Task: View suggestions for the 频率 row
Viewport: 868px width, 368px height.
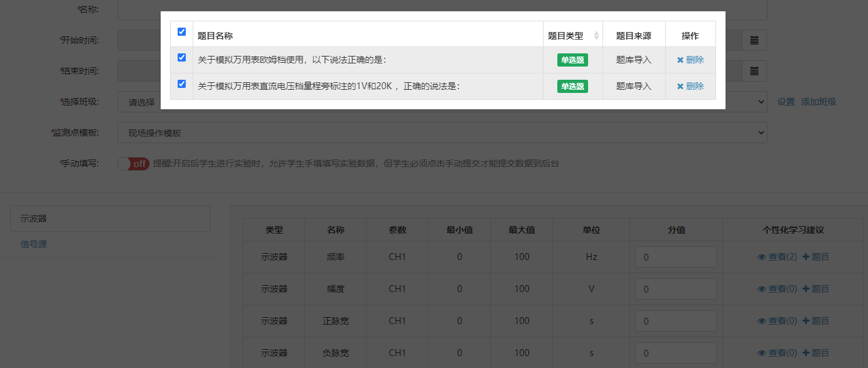Action: (777, 257)
